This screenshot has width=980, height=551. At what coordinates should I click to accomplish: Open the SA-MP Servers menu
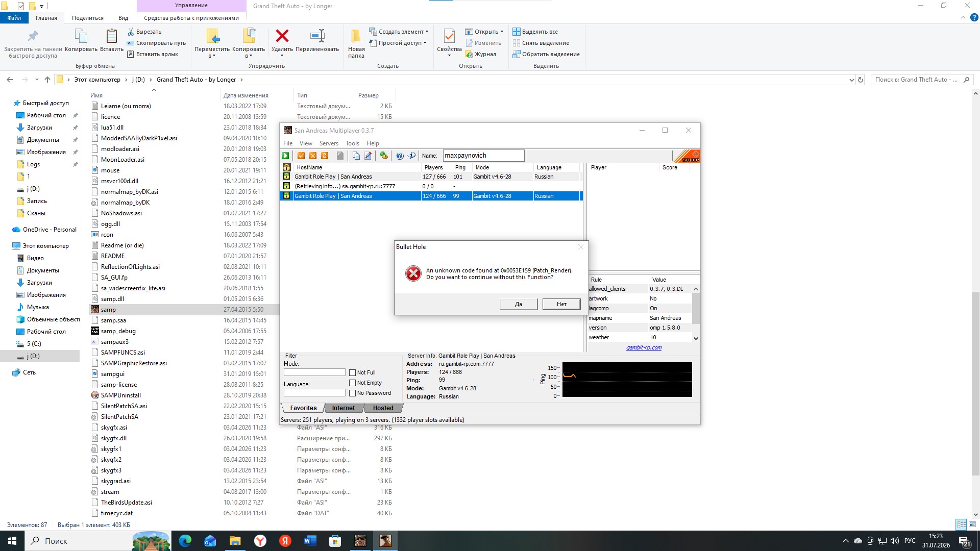point(329,143)
